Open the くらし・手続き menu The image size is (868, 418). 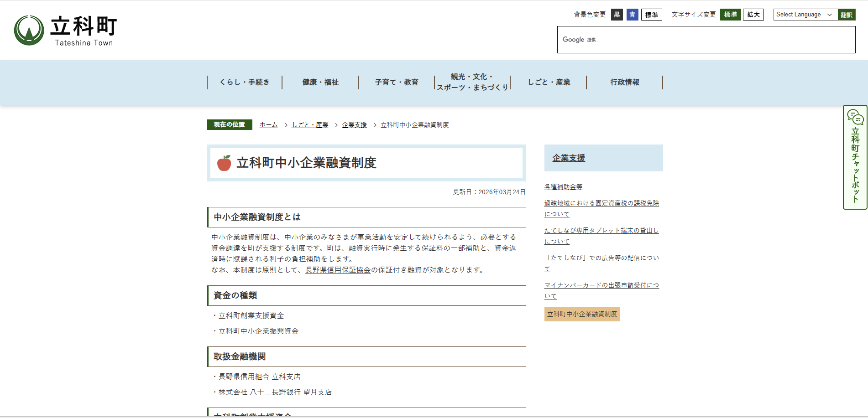pos(245,82)
